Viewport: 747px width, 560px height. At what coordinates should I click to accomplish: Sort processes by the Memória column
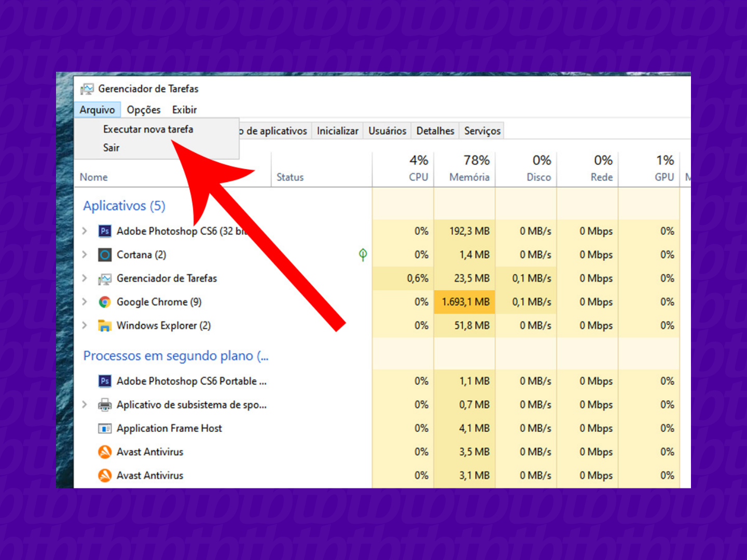465,169
